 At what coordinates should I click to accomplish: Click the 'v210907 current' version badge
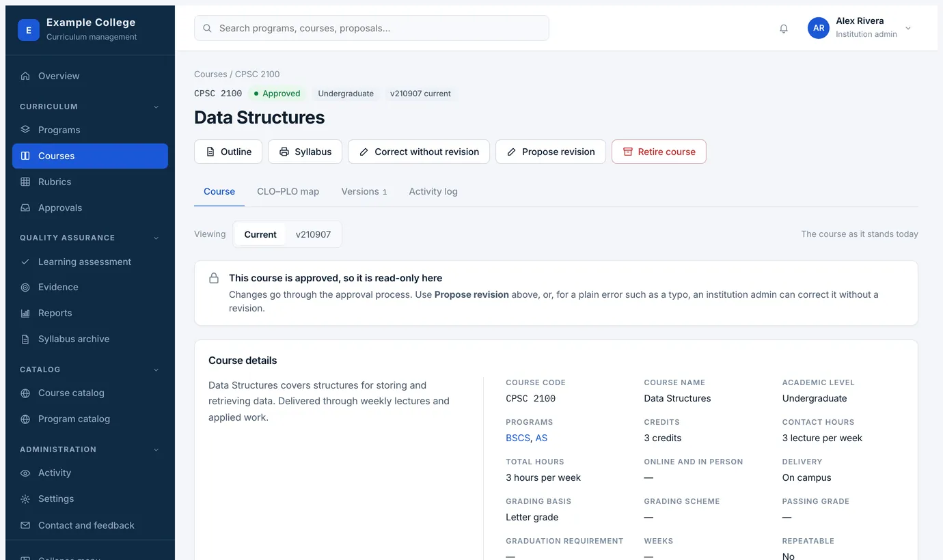click(x=420, y=94)
